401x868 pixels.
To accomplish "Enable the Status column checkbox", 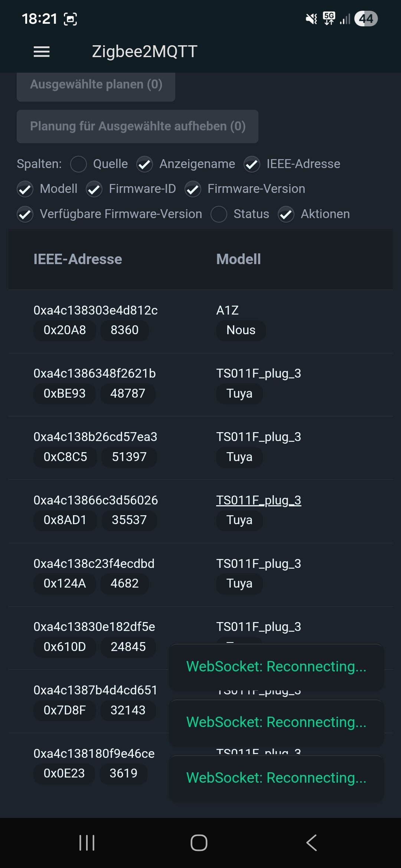I will coord(219,214).
